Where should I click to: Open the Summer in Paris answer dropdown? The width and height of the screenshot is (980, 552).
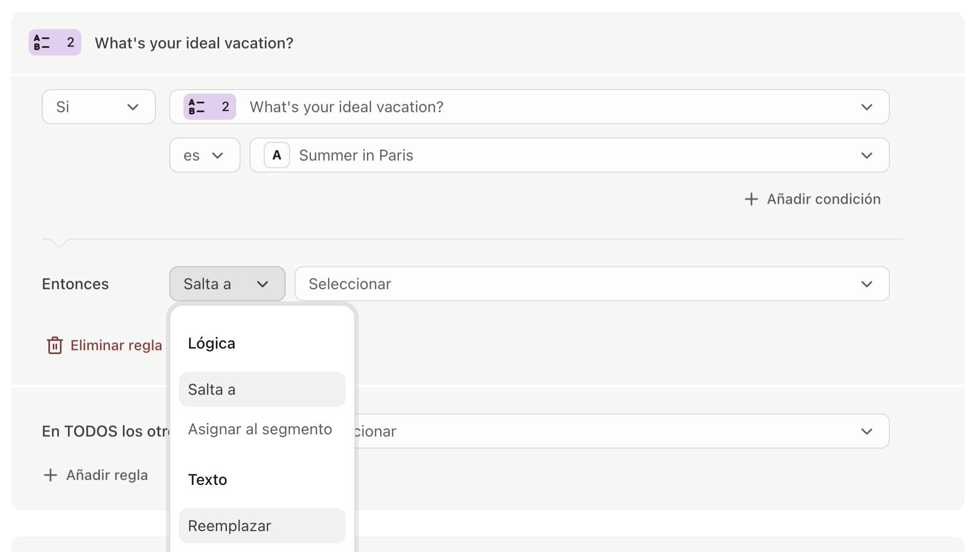tap(569, 155)
